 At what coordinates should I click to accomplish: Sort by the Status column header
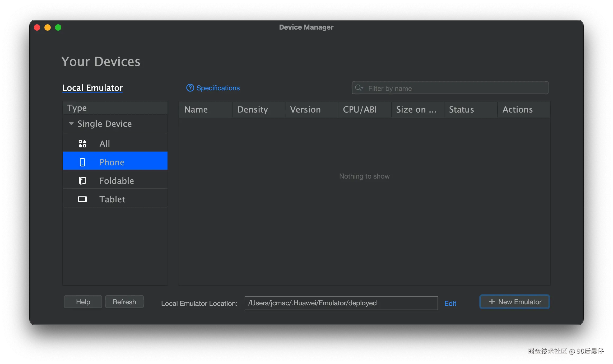[x=471, y=110]
